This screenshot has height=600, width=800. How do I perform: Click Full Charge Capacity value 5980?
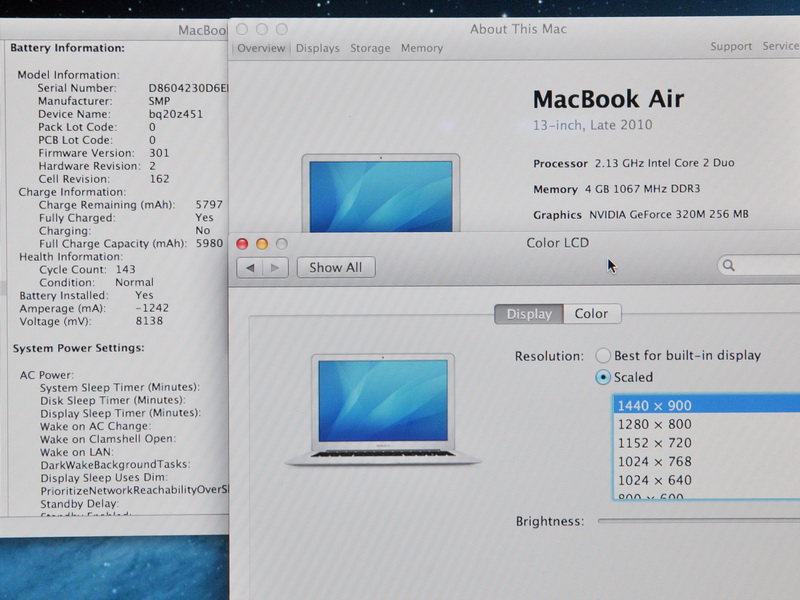(209, 243)
